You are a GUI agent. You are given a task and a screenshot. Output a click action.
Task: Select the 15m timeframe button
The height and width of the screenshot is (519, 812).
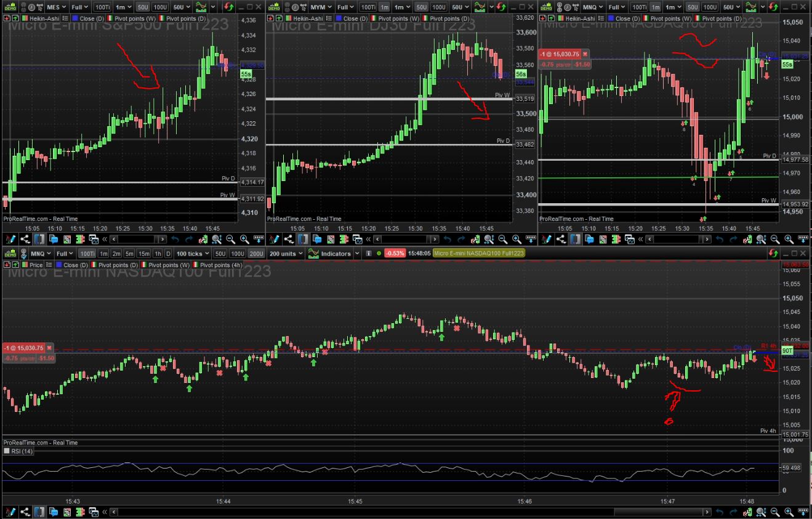tap(144, 254)
